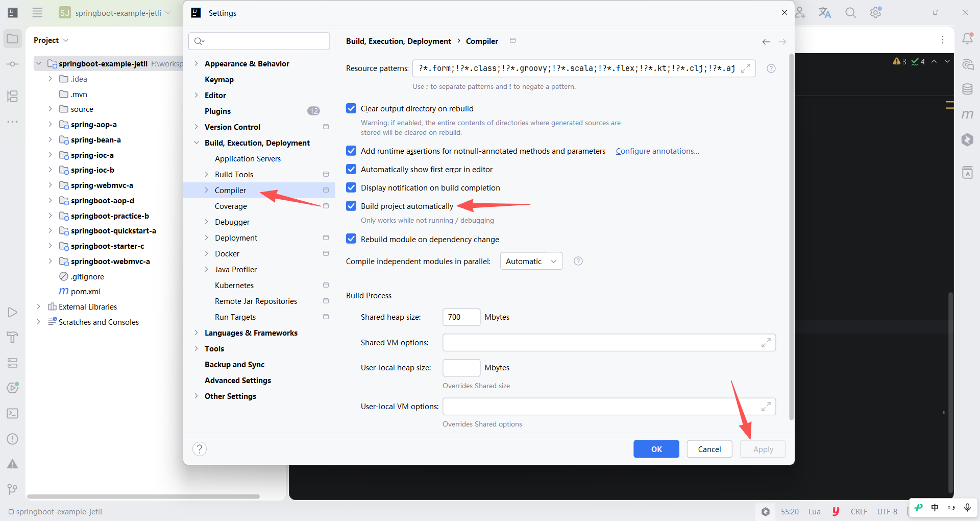Viewport: 980px width, 521px height.
Task: Click the translation icon in title bar
Action: click(x=825, y=13)
